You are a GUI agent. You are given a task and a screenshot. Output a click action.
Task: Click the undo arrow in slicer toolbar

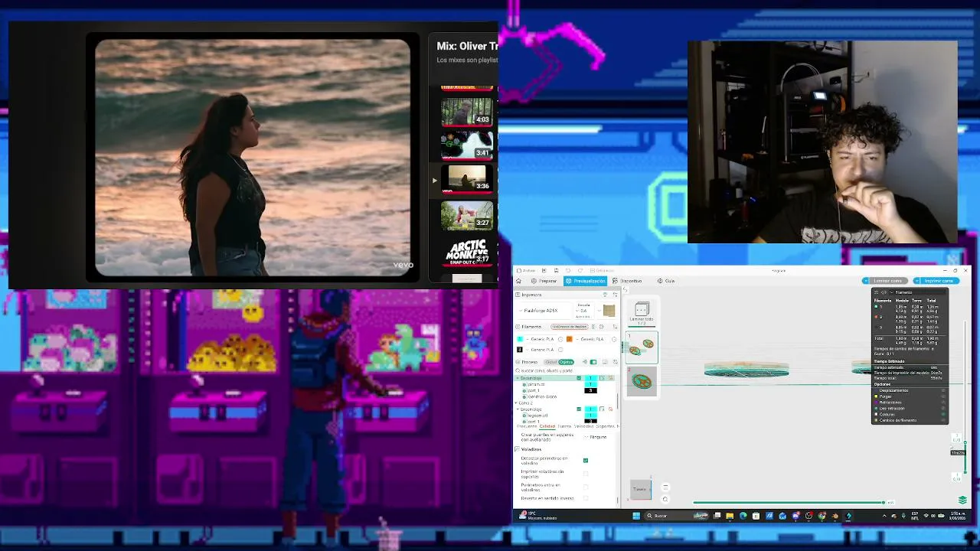click(567, 270)
